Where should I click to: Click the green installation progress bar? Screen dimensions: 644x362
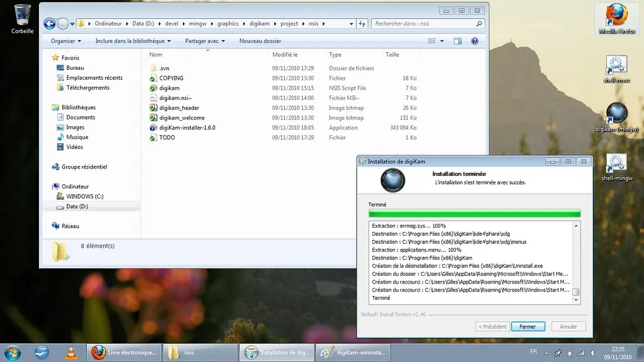coord(474,212)
